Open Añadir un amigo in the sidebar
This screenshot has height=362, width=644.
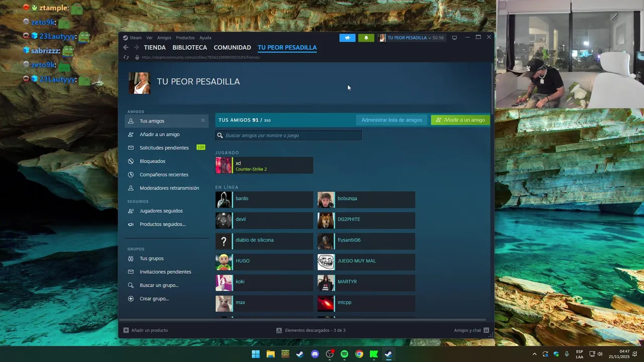tap(167, 134)
